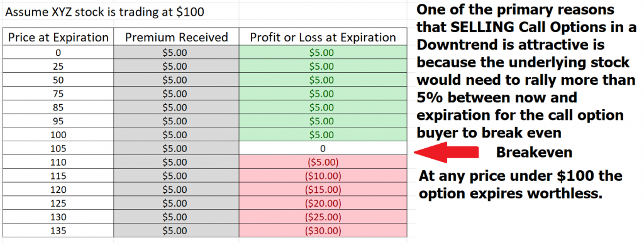Select the green profit cell in the 100 row
The width and height of the screenshot is (644, 243).
pyautogui.click(x=323, y=134)
